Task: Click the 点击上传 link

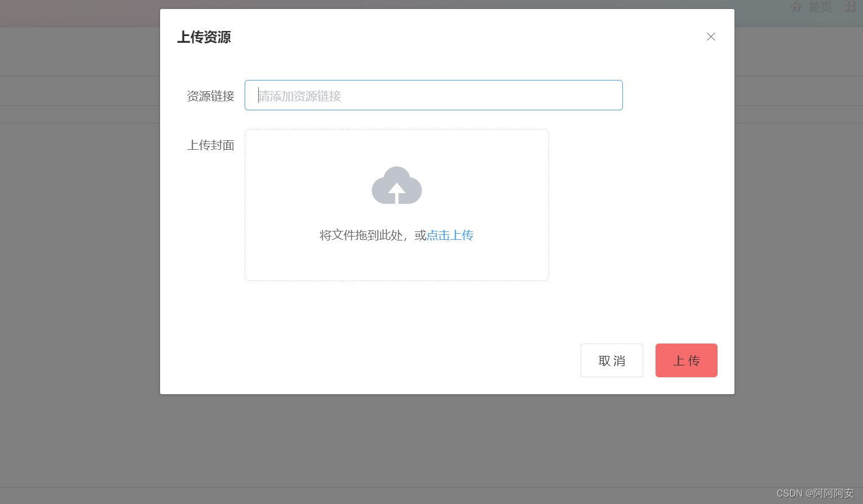Action: 450,235
